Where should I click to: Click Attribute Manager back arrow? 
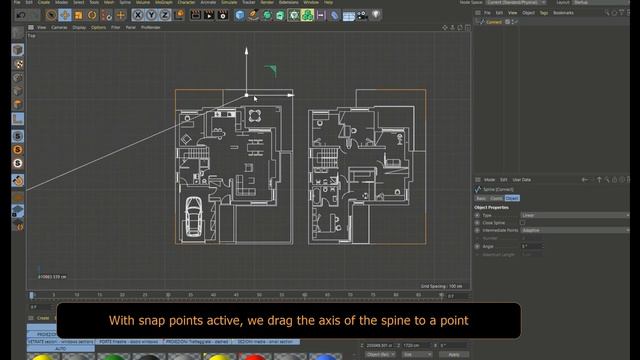(584, 180)
